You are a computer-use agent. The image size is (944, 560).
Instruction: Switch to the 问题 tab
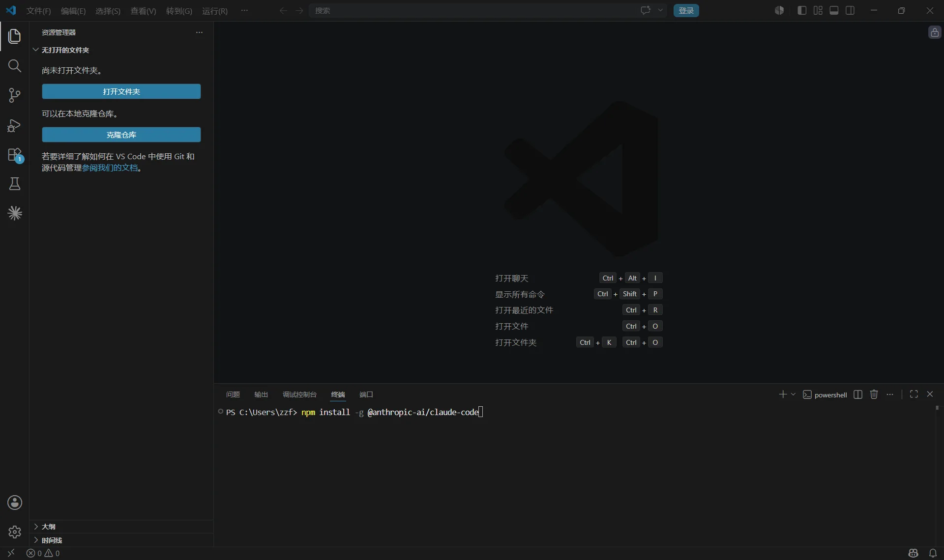coord(233,394)
